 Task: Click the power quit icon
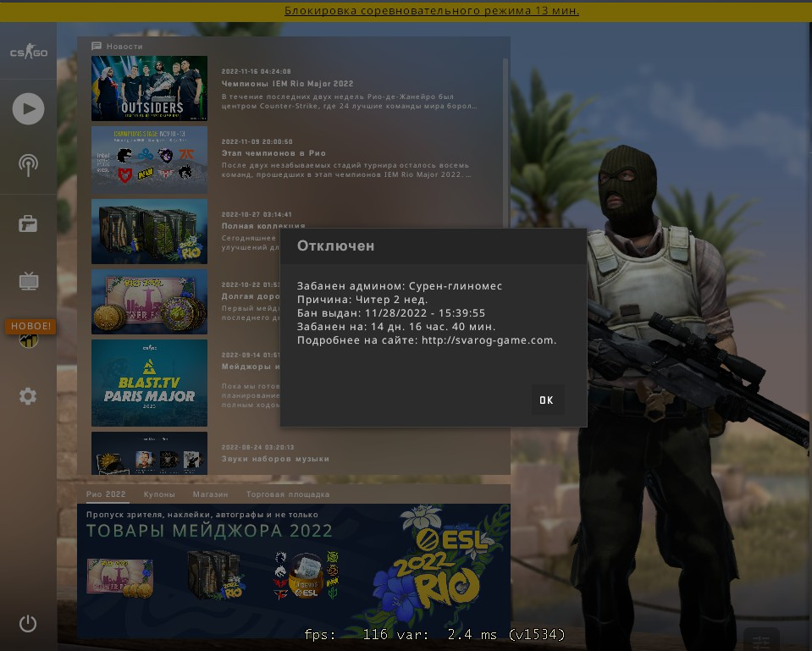pos(28,623)
